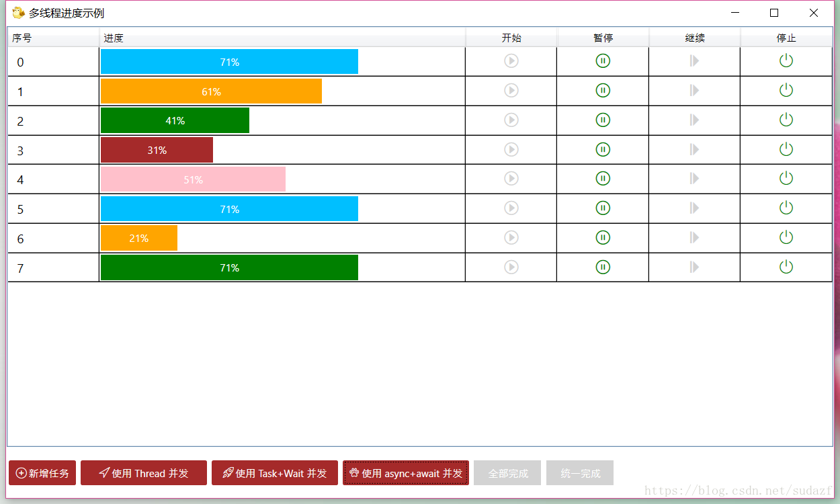840x504 pixels.
Task: Click the pink 51% progress bar
Action: (x=193, y=179)
